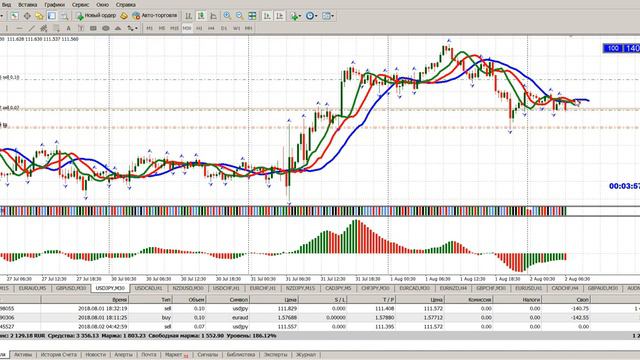Zoom out on the chart
This screenshot has width=640, height=360.
[x=240, y=16]
